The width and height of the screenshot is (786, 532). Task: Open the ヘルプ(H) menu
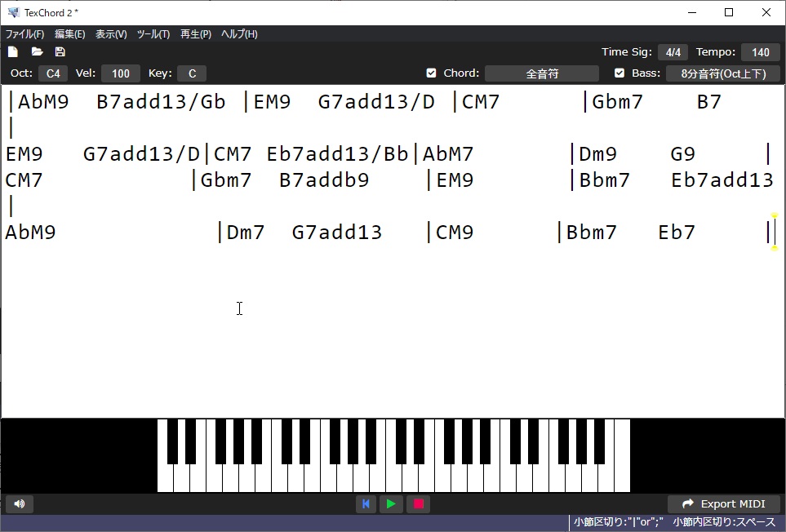(x=239, y=34)
